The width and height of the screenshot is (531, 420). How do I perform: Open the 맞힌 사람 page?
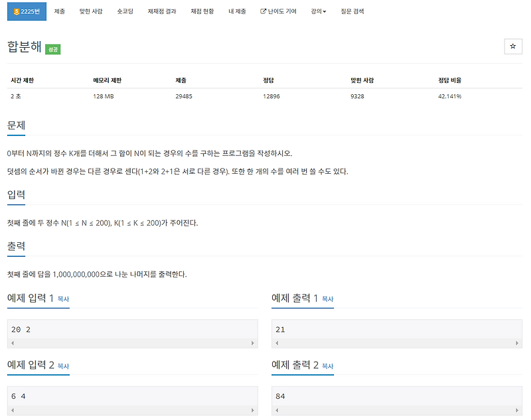[91, 11]
